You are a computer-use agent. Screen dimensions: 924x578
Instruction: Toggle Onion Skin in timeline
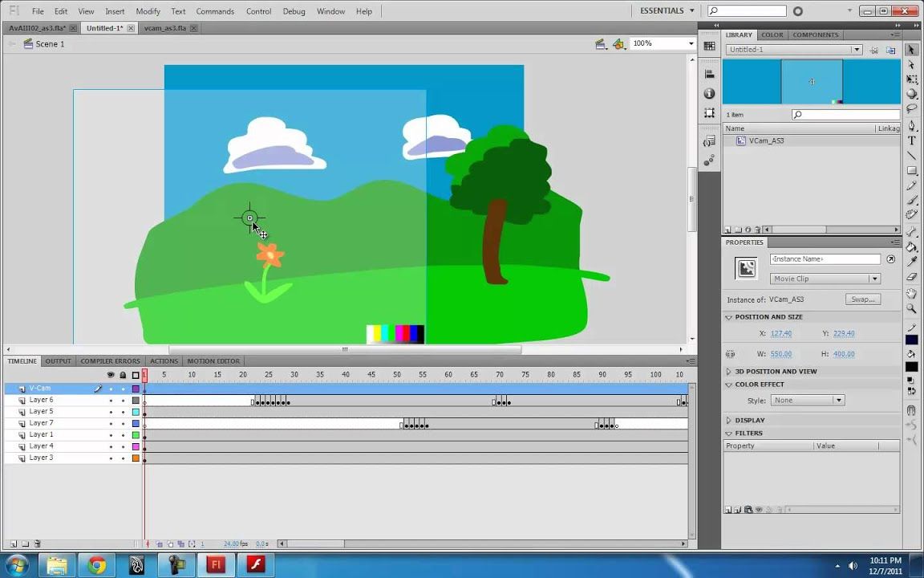160,543
